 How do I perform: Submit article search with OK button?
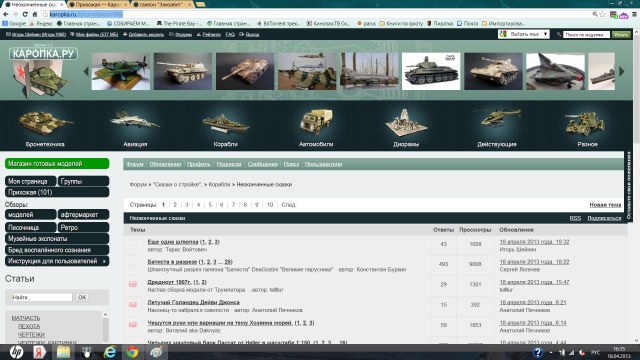tap(82, 298)
